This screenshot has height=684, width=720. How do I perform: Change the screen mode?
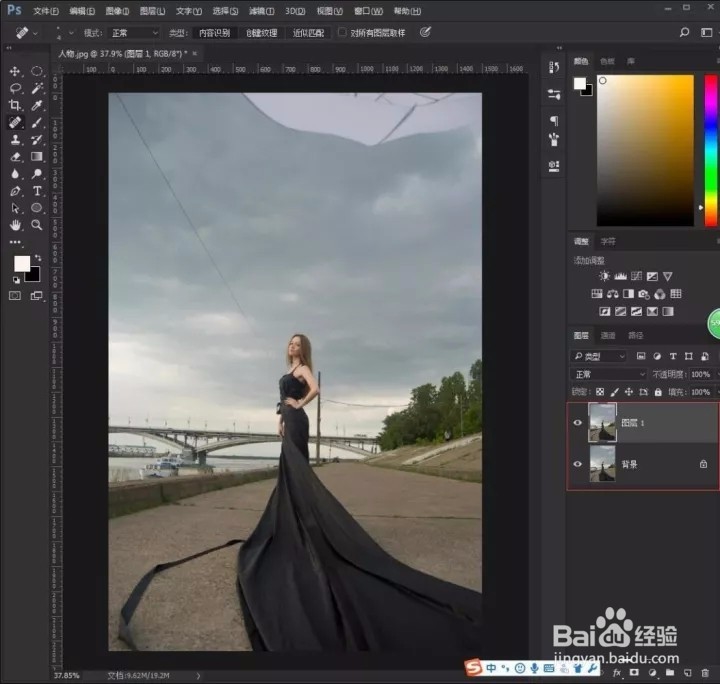click(x=36, y=296)
